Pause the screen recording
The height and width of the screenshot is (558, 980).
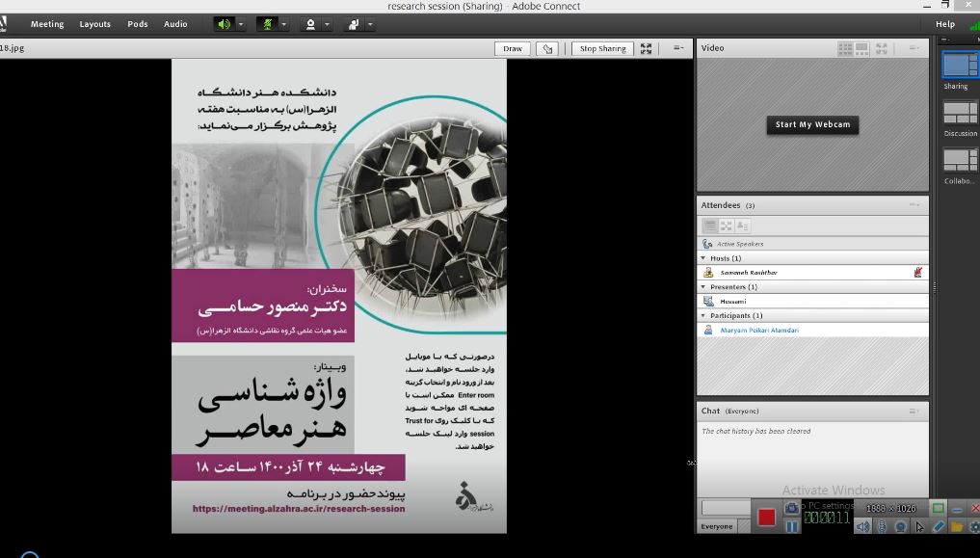click(x=792, y=526)
